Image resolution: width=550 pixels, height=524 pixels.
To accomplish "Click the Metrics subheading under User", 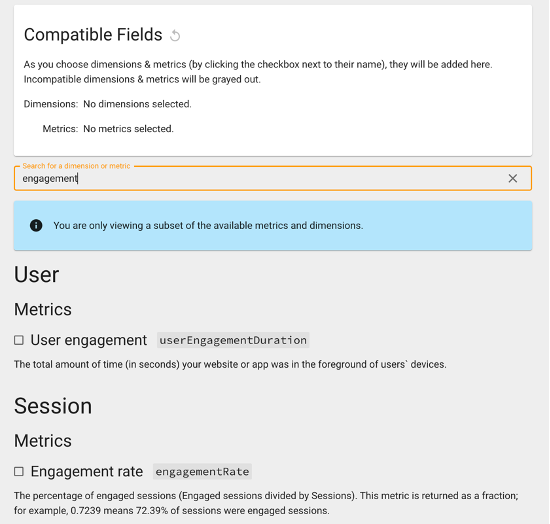I will [x=43, y=310].
